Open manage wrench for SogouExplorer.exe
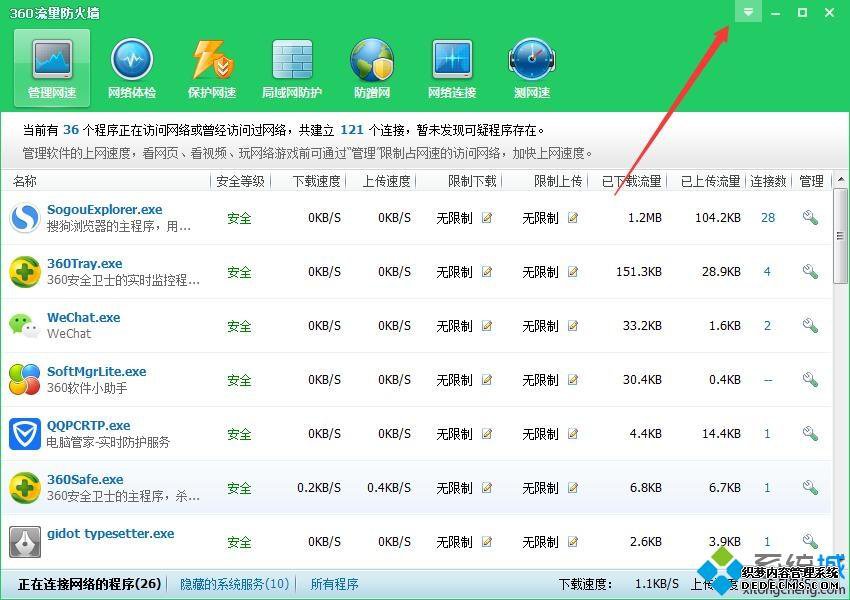Image resolution: width=850 pixels, height=600 pixels. 810,218
